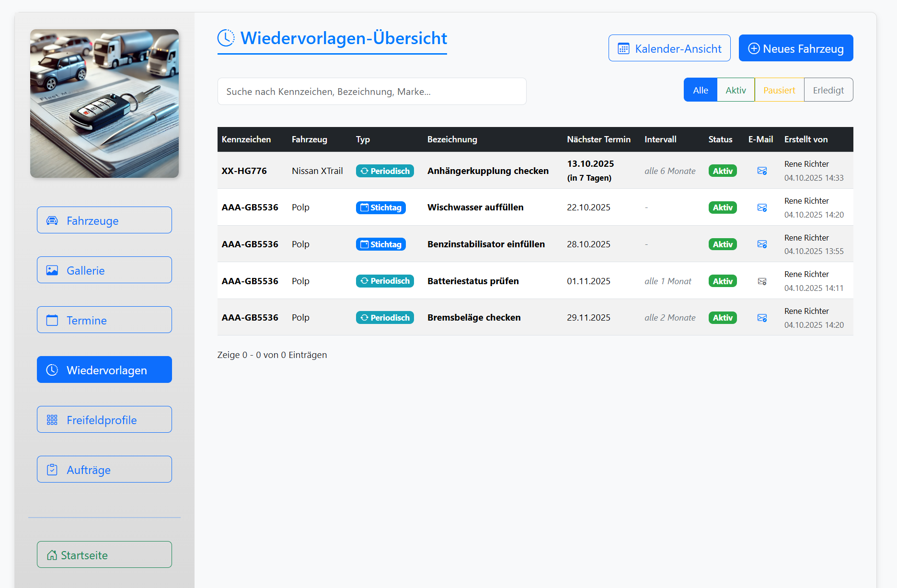
Task: Click the Stichtag badge for Benzinstabilisator einfüllen
Action: (x=380, y=244)
